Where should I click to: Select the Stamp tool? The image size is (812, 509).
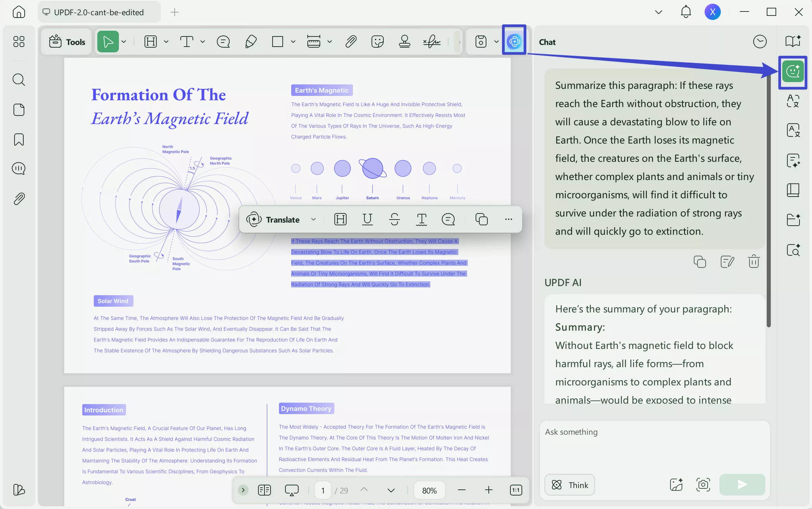click(404, 41)
